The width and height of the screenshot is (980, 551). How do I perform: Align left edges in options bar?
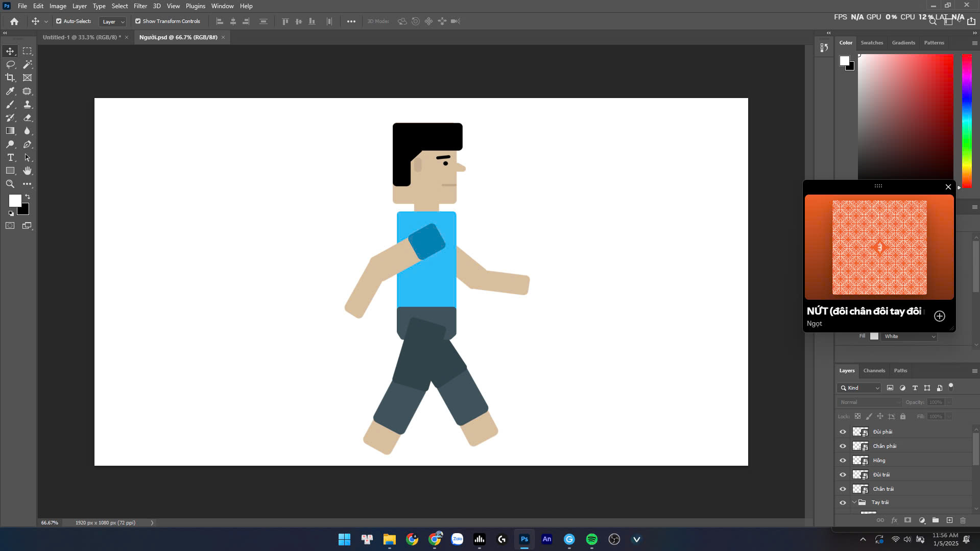point(220,21)
